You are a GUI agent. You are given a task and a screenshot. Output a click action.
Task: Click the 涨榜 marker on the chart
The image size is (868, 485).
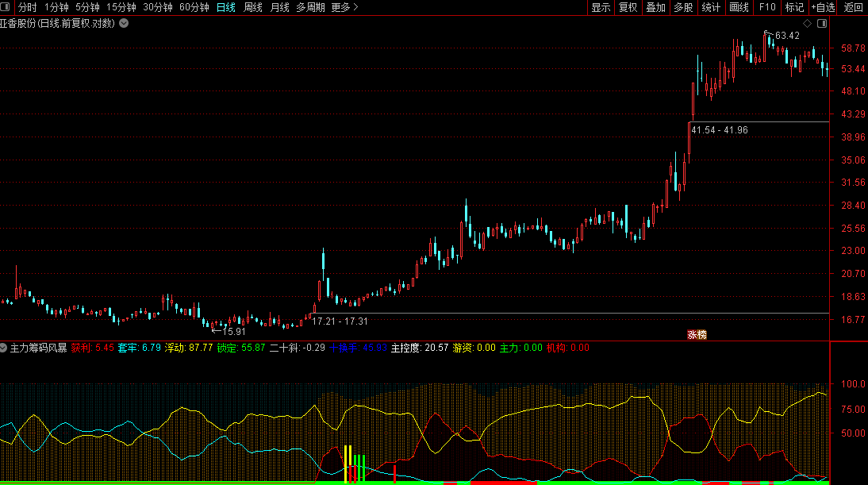coord(697,334)
